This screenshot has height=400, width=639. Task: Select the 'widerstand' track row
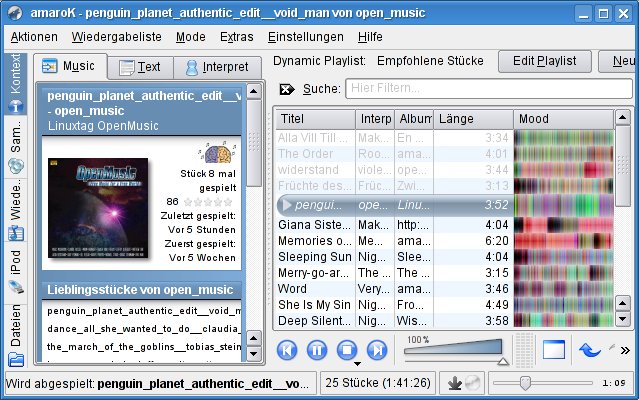tap(445, 170)
